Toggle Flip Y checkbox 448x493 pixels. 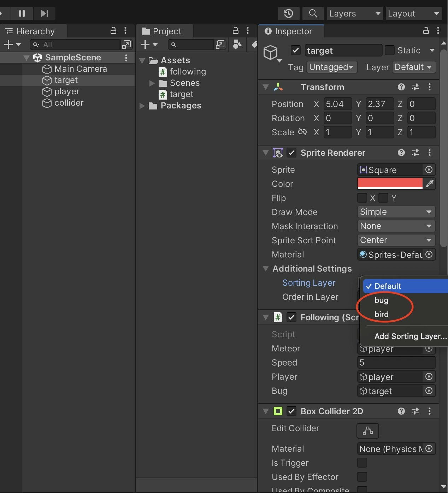pyautogui.click(x=383, y=198)
